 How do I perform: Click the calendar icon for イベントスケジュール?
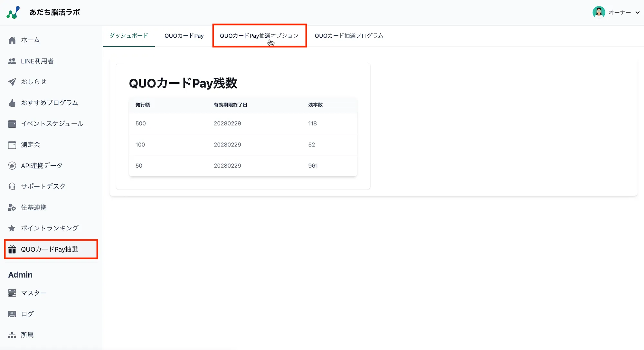tap(12, 124)
